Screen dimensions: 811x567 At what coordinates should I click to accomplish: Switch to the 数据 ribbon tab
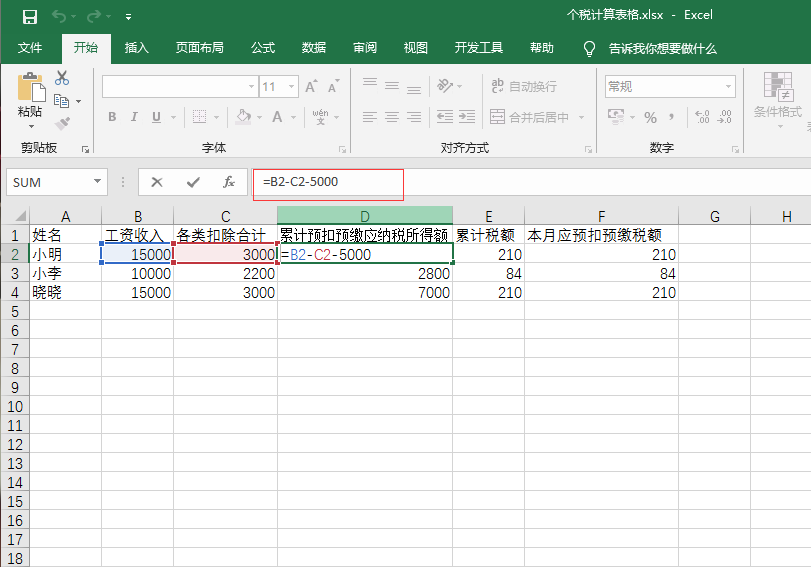313,48
